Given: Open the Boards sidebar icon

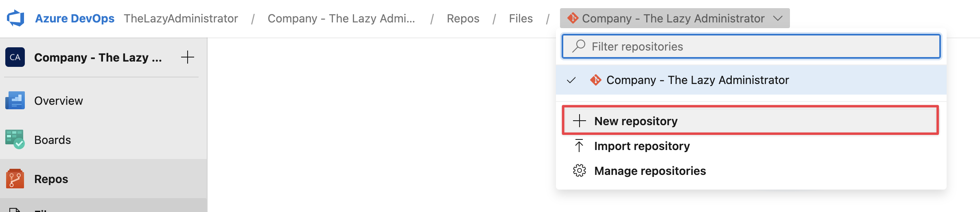Looking at the screenshot, I should click(15, 139).
